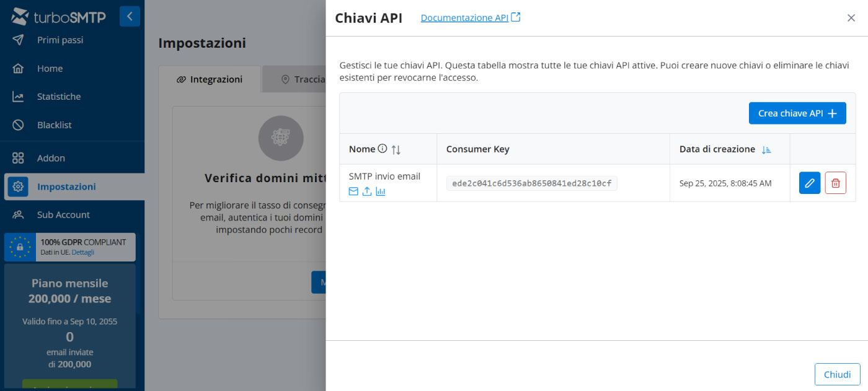Click the info icon next to Nome

(x=383, y=149)
